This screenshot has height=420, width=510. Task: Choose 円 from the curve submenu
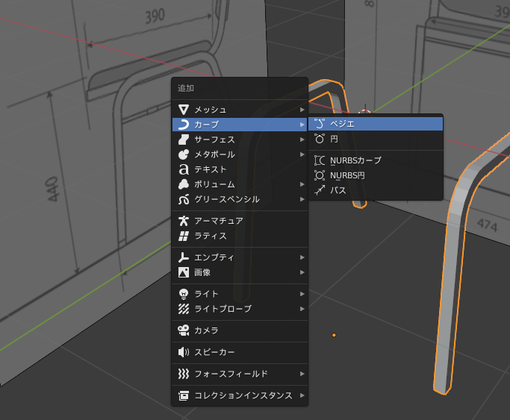click(376, 139)
